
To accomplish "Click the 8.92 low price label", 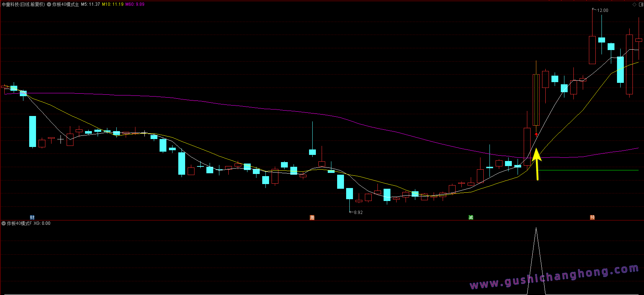I will point(358,212).
